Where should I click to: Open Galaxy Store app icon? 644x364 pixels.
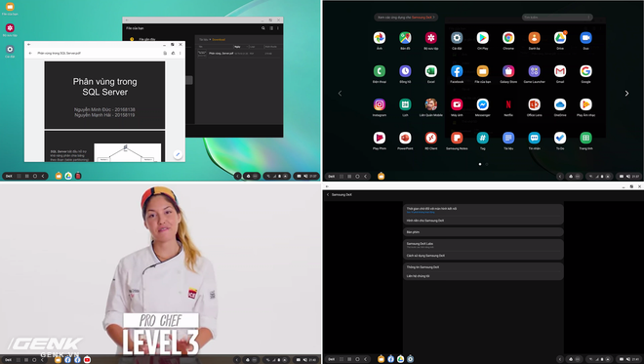click(x=508, y=71)
